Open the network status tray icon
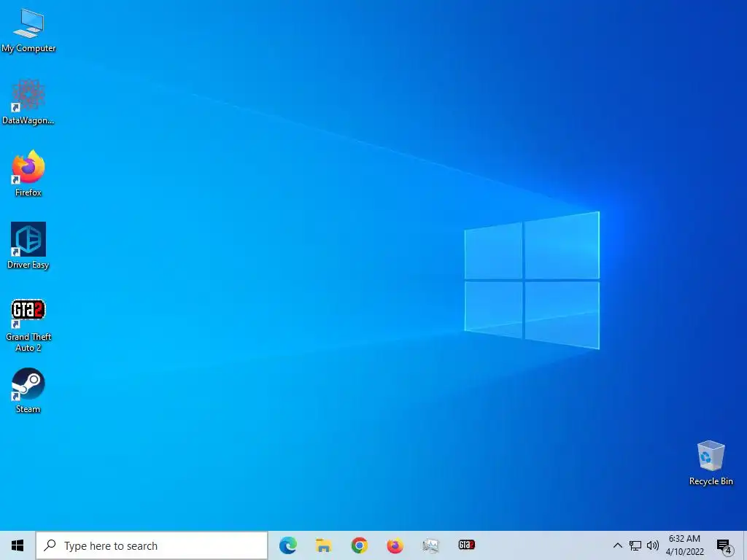This screenshot has height=560, width=747. pos(635,545)
